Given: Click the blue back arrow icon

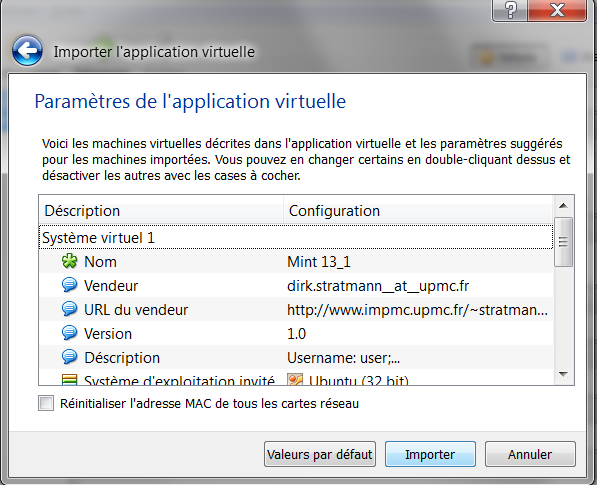Looking at the screenshot, I should point(27,51).
